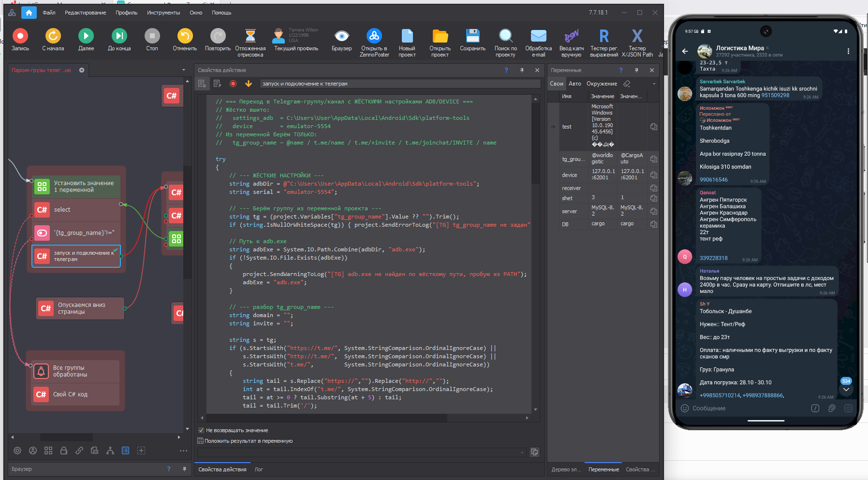Open the Браузер eye icon

point(341,36)
